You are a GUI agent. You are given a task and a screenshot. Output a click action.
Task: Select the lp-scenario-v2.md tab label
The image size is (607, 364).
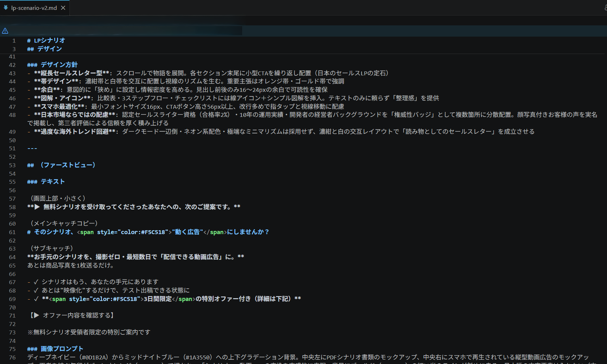point(34,8)
